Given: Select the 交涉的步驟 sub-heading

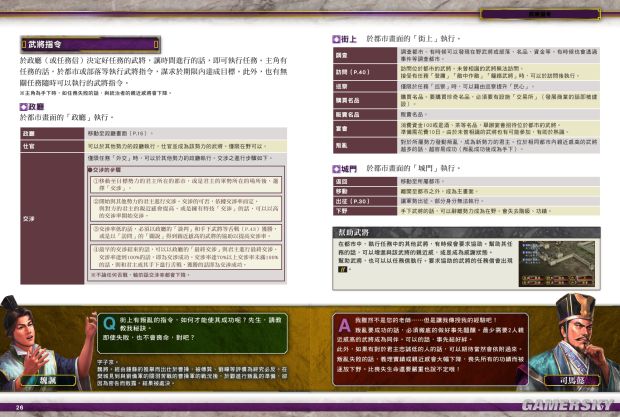Looking at the screenshot, I should [104, 170].
